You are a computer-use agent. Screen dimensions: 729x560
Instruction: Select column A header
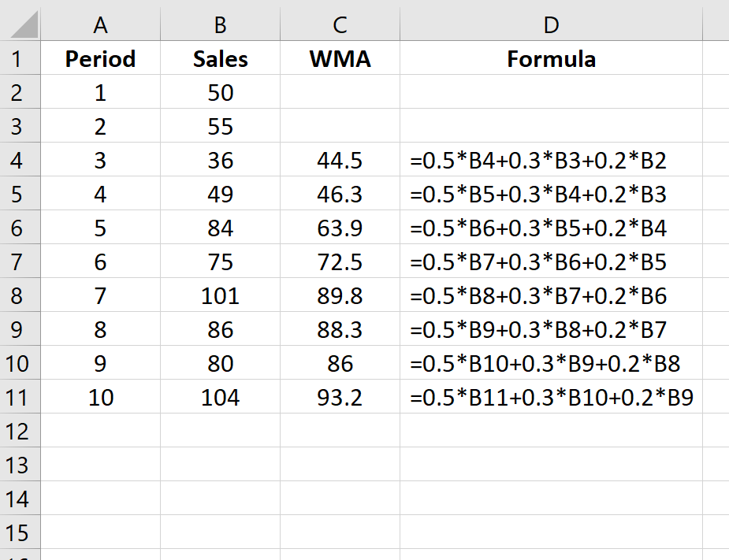point(100,23)
